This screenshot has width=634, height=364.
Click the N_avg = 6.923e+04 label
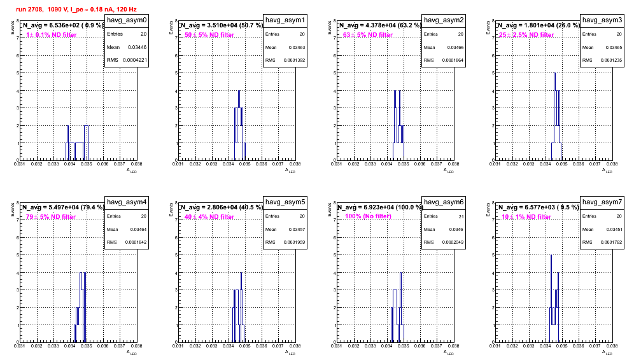point(380,207)
